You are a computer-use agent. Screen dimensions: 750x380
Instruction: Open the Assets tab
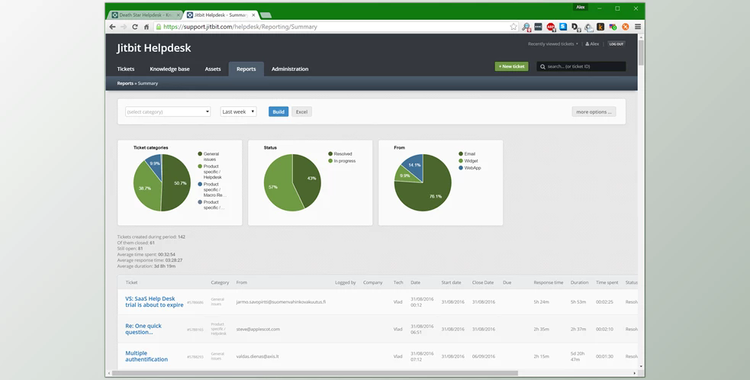coord(213,69)
